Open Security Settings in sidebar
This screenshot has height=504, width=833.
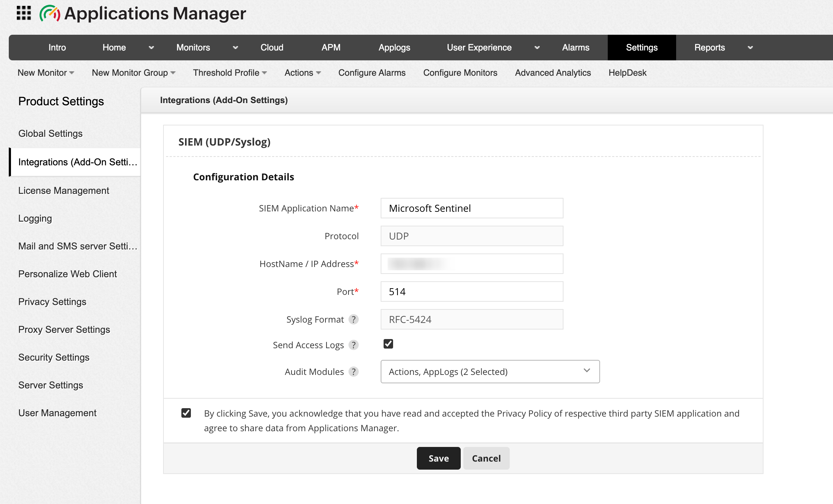pyautogui.click(x=54, y=357)
